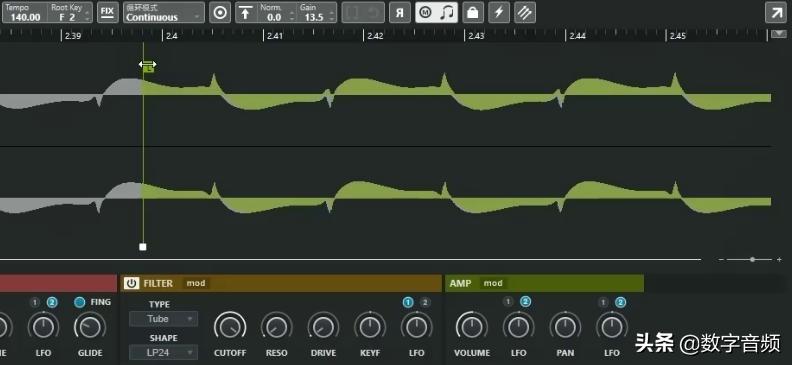Click the VOLUME knob
Viewport: 792px width, 365px height.
point(472,327)
